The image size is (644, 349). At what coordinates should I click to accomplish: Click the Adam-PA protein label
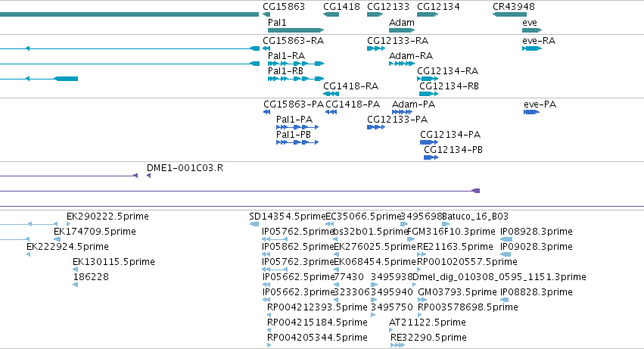coord(414,104)
